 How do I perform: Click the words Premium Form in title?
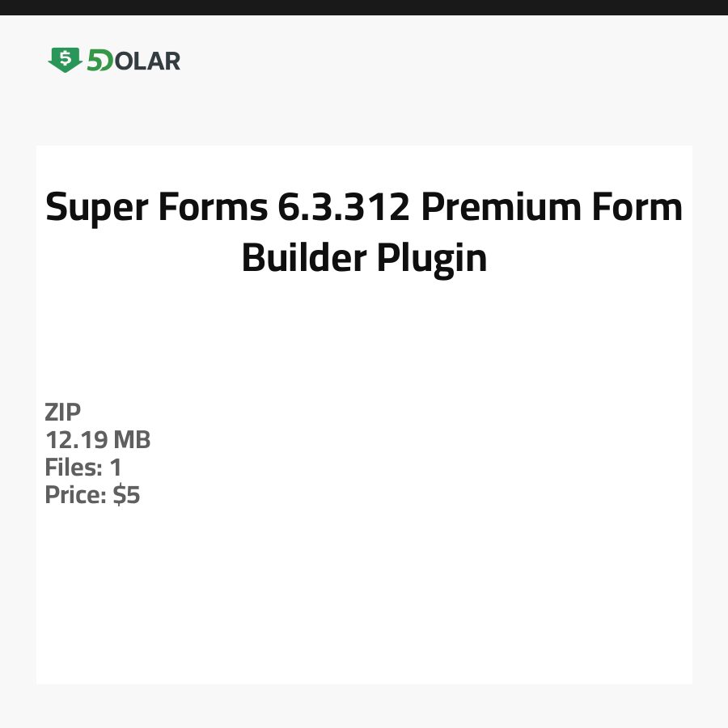pos(552,208)
